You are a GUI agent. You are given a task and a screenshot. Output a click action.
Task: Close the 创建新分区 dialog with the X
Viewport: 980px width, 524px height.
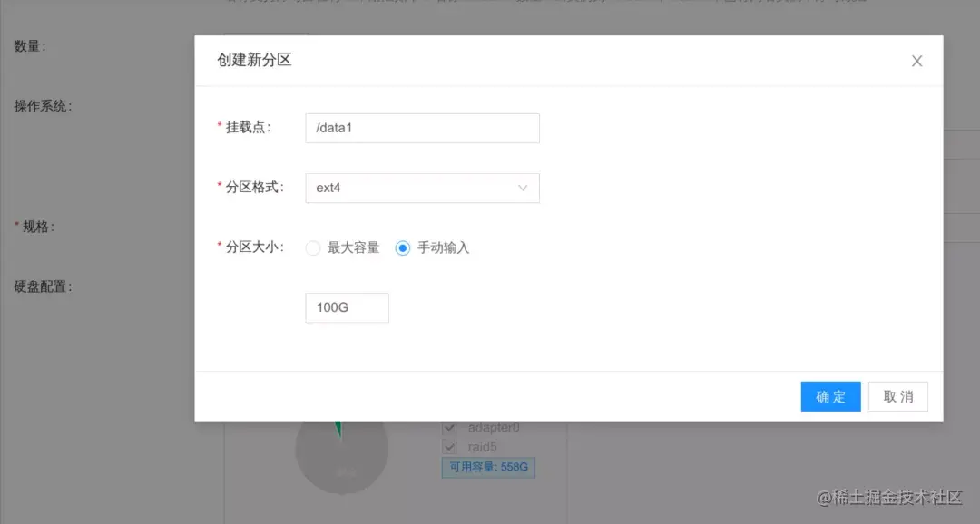(x=916, y=61)
